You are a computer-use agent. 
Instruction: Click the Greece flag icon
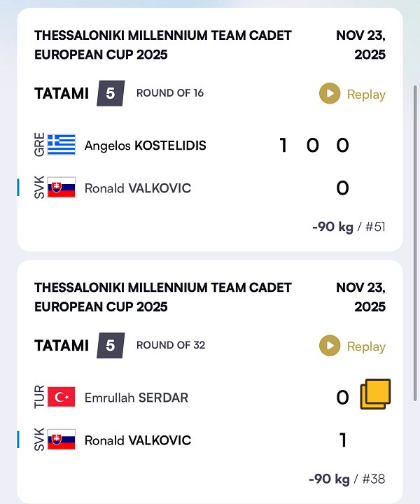coord(62,146)
